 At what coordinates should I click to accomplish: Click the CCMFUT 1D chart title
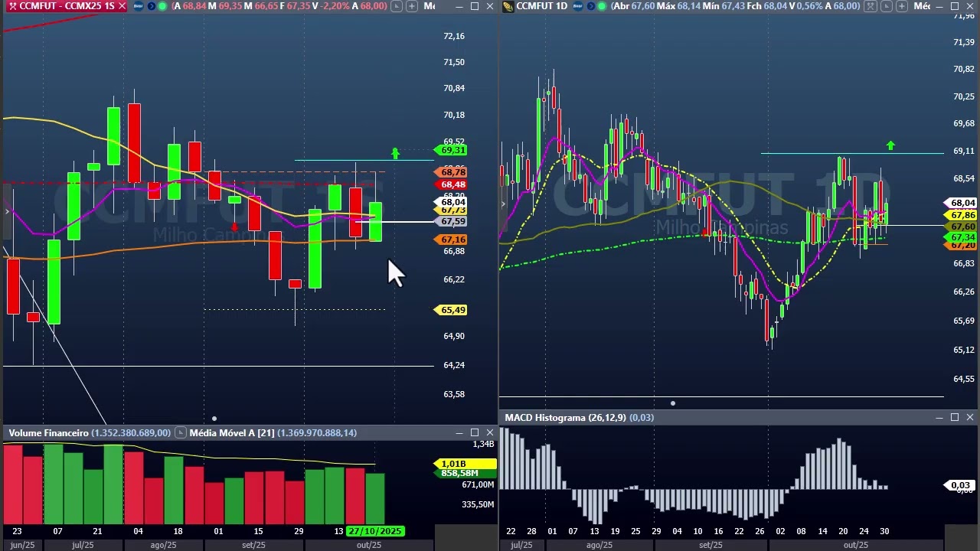(x=541, y=6)
